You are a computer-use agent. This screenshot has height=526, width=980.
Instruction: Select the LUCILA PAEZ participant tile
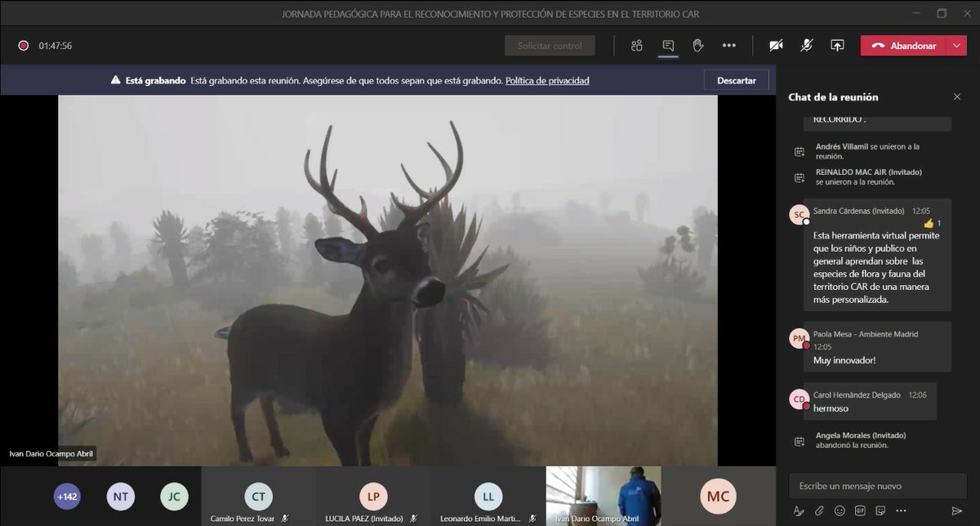[x=372, y=496]
